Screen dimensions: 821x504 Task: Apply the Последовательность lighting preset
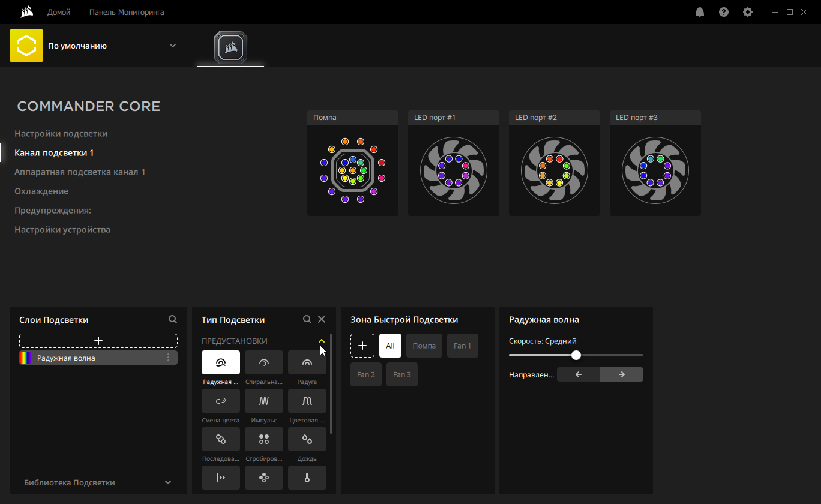click(x=221, y=439)
